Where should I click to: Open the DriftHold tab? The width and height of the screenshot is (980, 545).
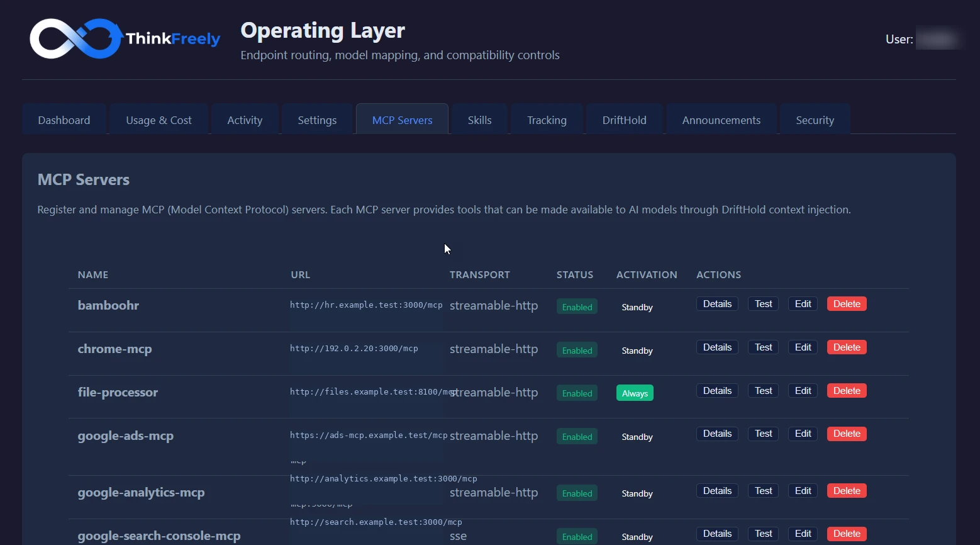coord(624,120)
